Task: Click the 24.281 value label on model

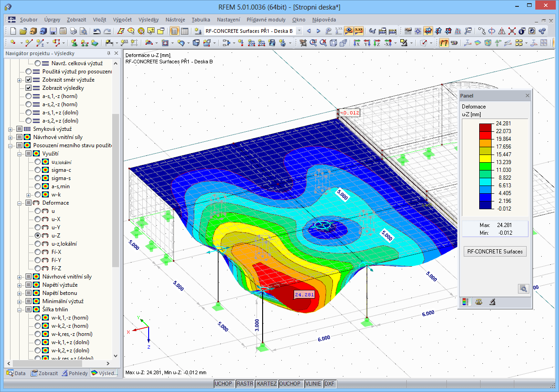Action: [x=304, y=295]
